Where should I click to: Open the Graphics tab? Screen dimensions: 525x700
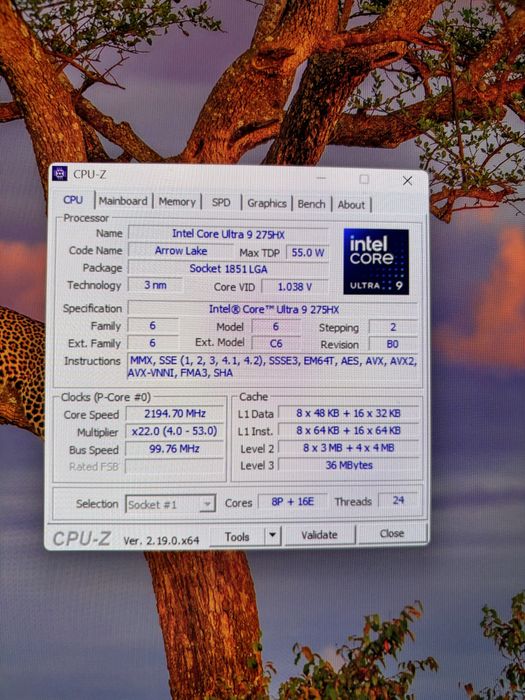click(x=267, y=204)
